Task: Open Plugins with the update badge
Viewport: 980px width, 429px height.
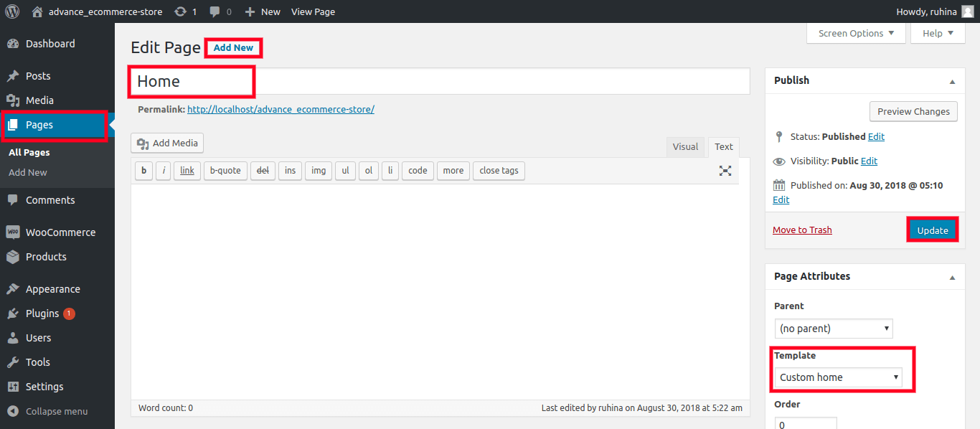Action: (x=42, y=313)
